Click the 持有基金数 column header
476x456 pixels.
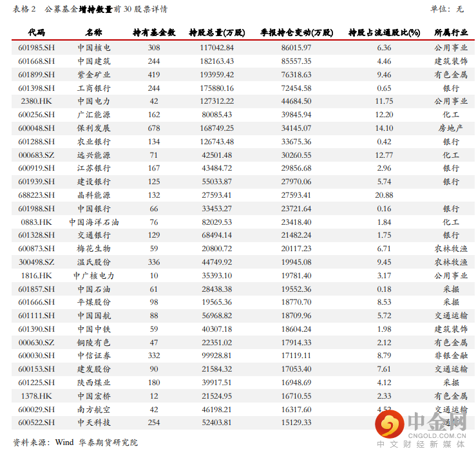tap(154, 32)
